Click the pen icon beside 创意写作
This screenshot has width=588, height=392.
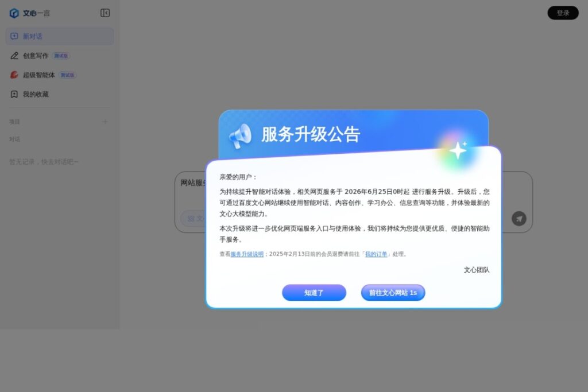[14, 56]
